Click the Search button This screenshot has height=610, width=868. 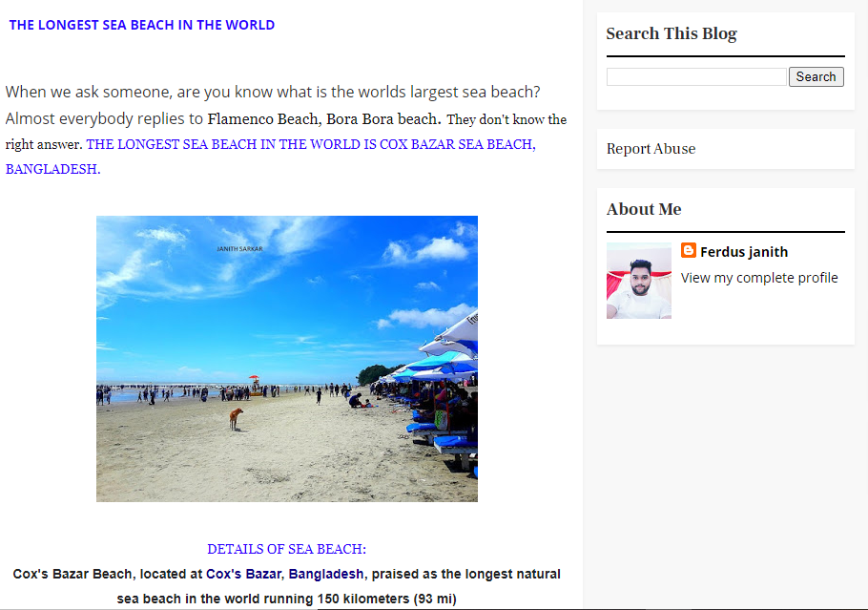(816, 77)
